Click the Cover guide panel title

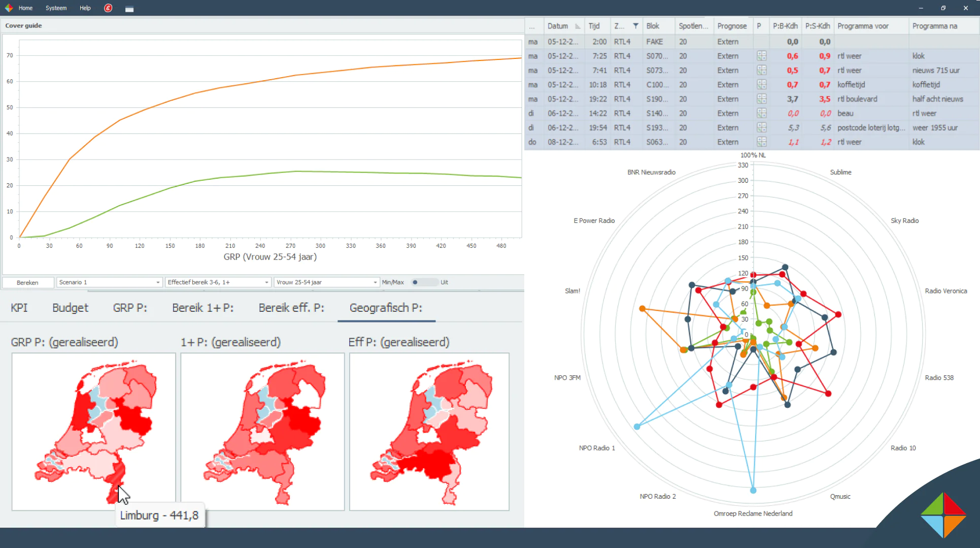(x=23, y=25)
